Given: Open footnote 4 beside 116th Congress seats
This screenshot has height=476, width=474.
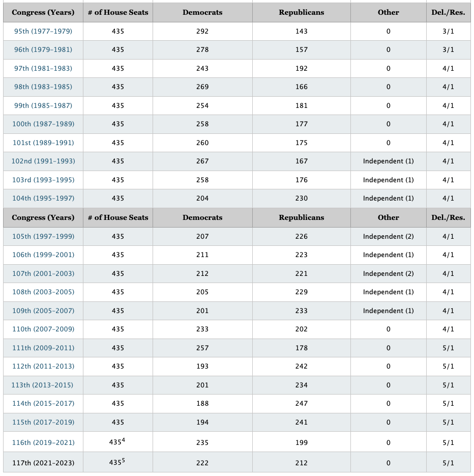Looking at the screenshot, I should 124,440.
